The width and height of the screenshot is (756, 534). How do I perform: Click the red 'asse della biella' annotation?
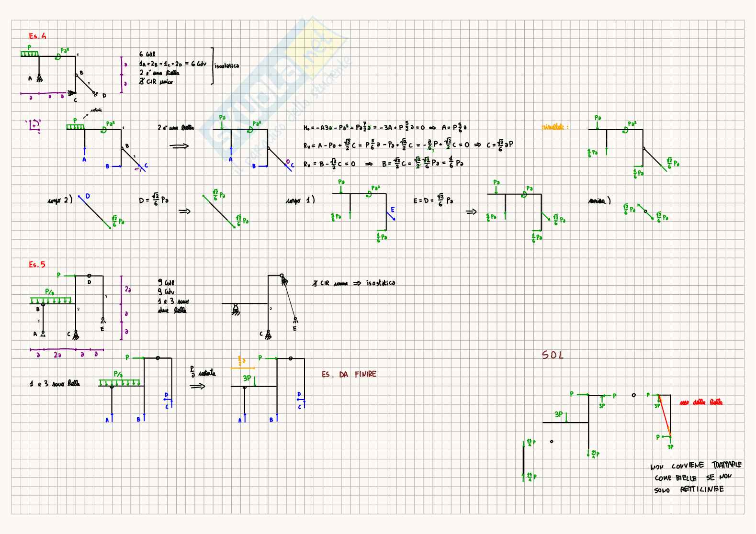click(701, 403)
